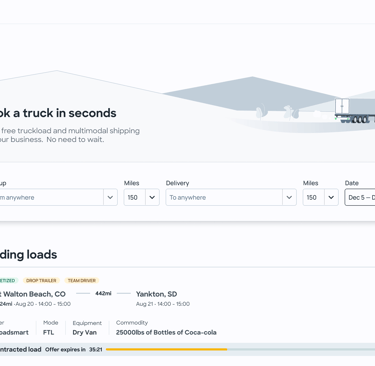Screen dimensions: 375x366
Task: Click the 'Aug 21 - 14:00 - 15:00' delivery time
Action: pyautogui.click(x=163, y=304)
